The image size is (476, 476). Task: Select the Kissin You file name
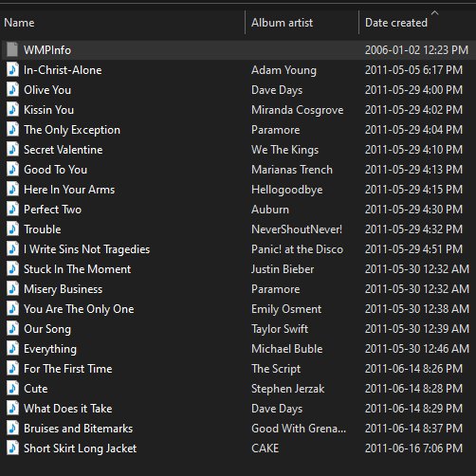48,110
